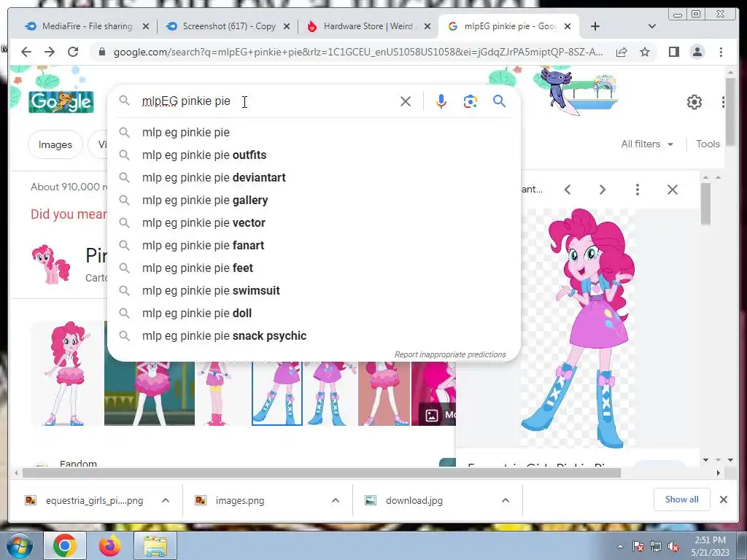Click Report inappropriate predictions link
This screenshot has width=747, height=560.
(449, 355)
